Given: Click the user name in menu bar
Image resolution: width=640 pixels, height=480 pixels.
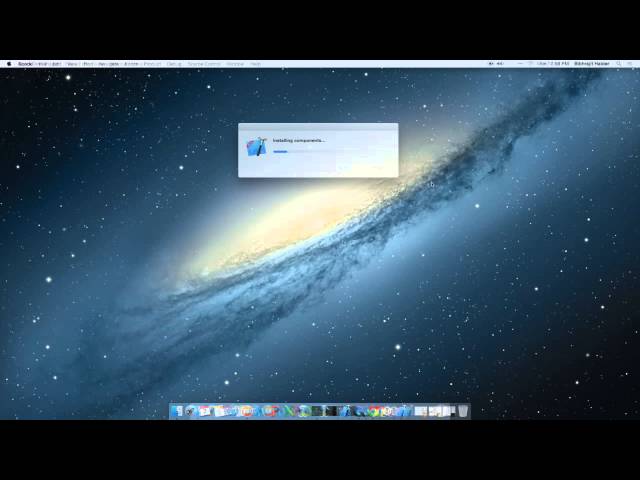Looking at the screenshot, I should pos(591,64).
